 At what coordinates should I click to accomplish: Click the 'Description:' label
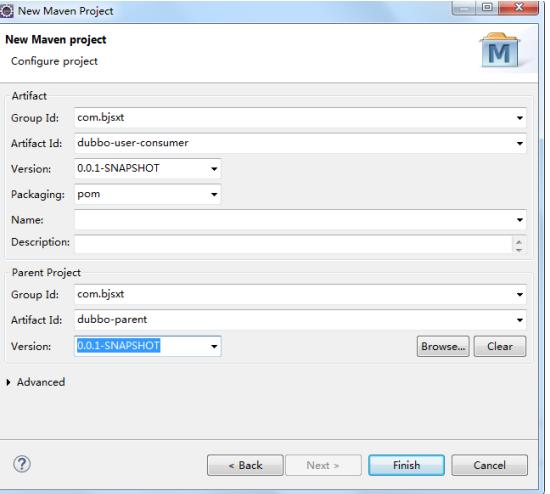(40, 242)
